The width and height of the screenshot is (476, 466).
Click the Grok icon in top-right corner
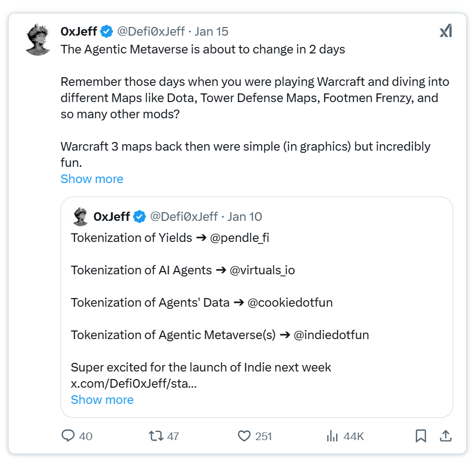pyautogui.click(x=446, y=31)
